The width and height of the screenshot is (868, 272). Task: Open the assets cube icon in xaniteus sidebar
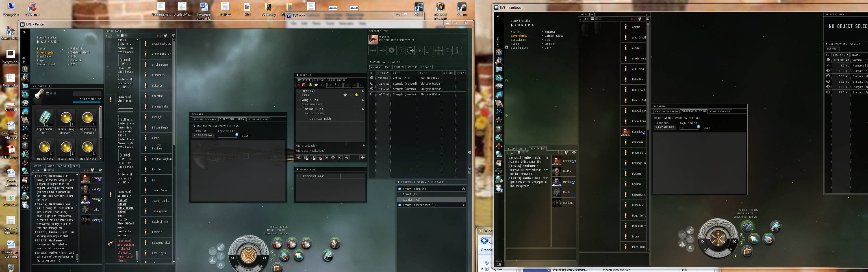point(499,128)
